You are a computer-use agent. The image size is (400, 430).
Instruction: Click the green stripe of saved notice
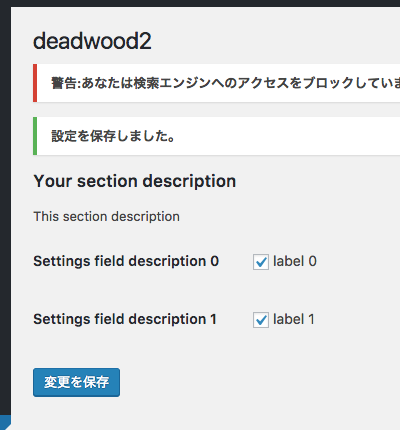[35, 136]
